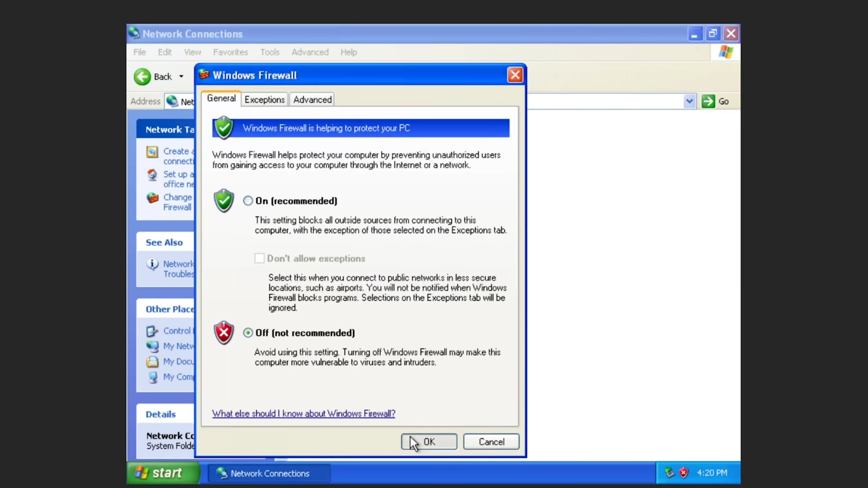Collapse the Network Tasks panel header

pos(165,130)
